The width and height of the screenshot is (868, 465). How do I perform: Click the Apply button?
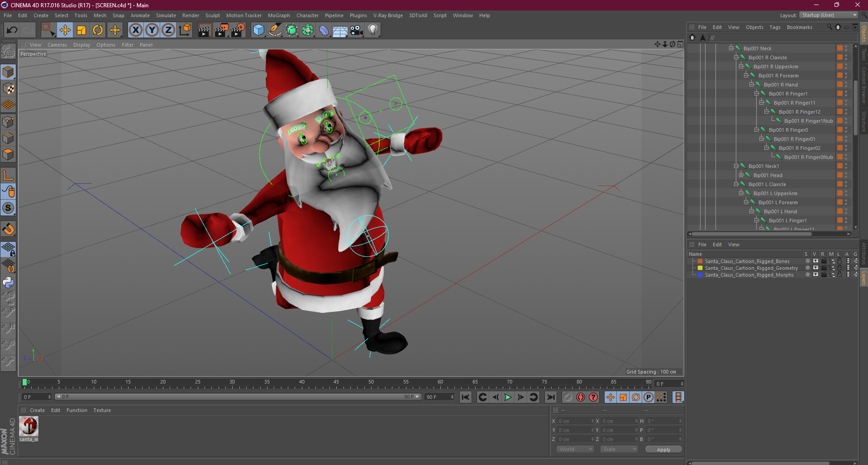coord(663,449)
